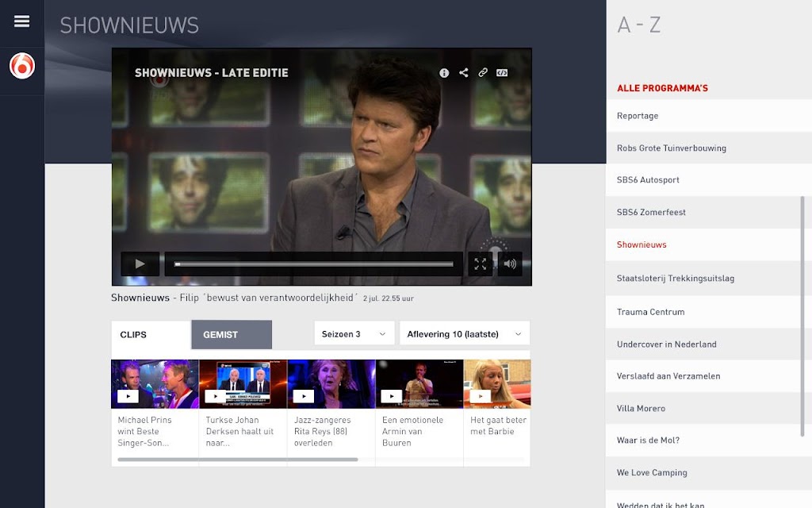812x508 pixels.
Task: Seek on the video progress bar
Action: tap(314, 264)
